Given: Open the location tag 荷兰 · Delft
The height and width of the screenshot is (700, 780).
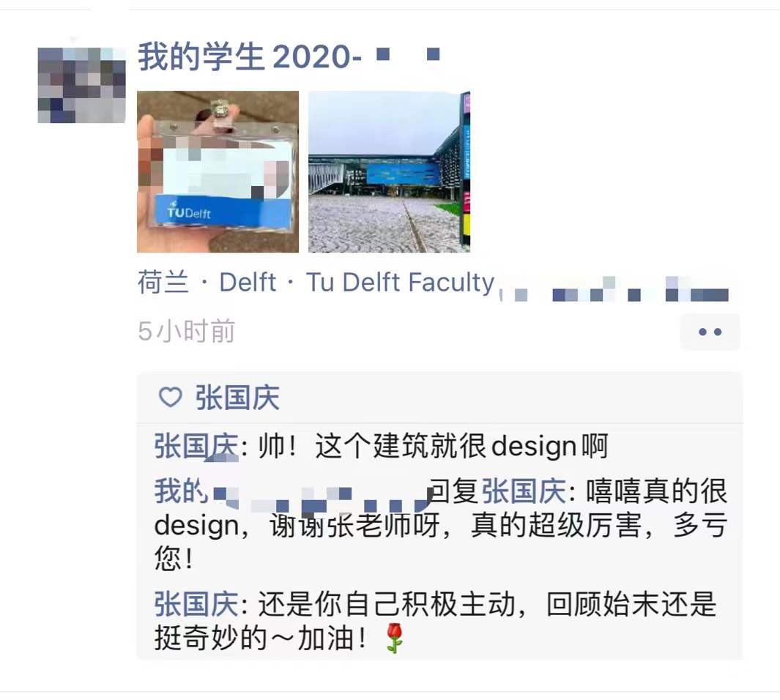Looking at the screenshot, I should pyautogui.click(x=207, y=283).
